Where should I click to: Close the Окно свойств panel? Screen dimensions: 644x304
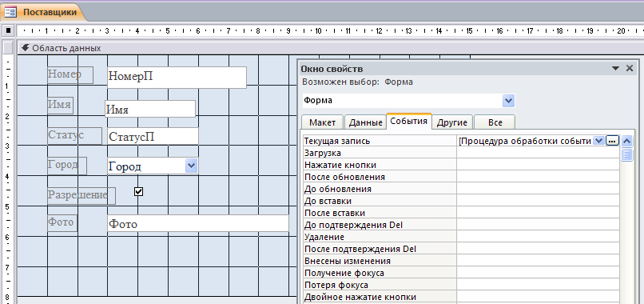(629, 68)
